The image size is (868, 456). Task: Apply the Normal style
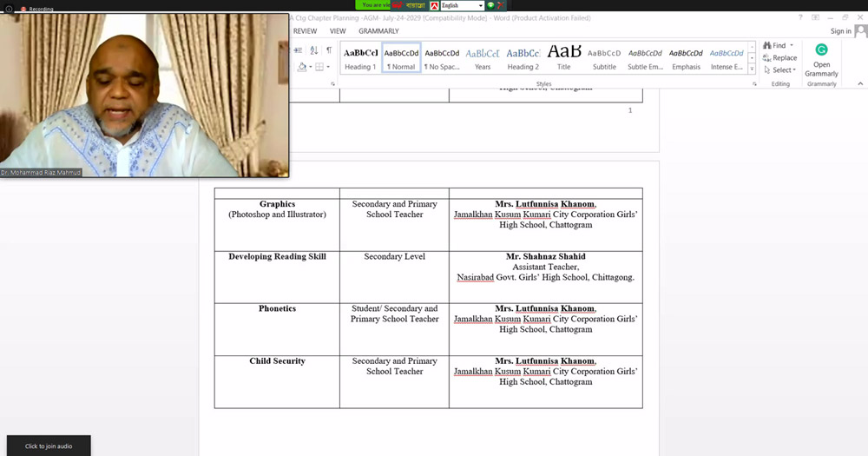[x=401, y=58]
